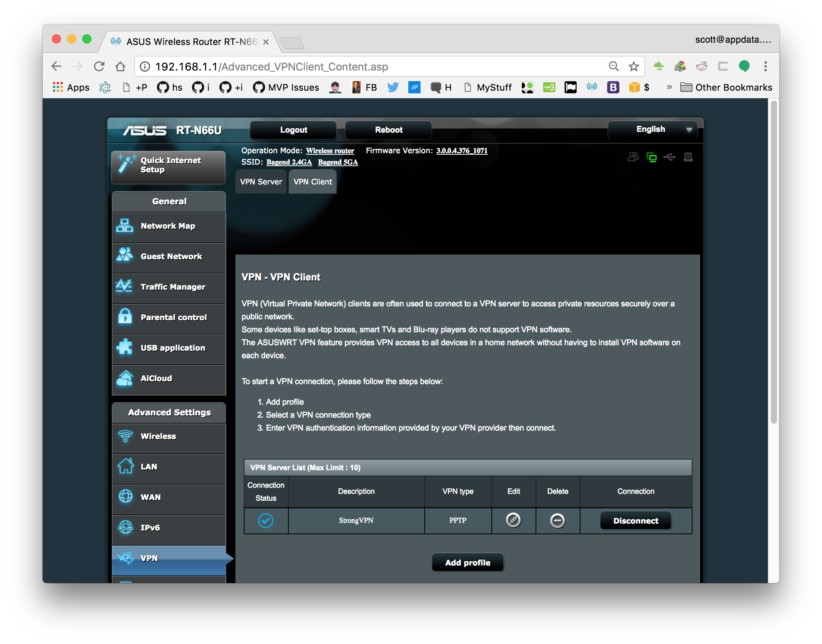Click the Add profile button
This screenshot has width=822, height=644.
468,562
